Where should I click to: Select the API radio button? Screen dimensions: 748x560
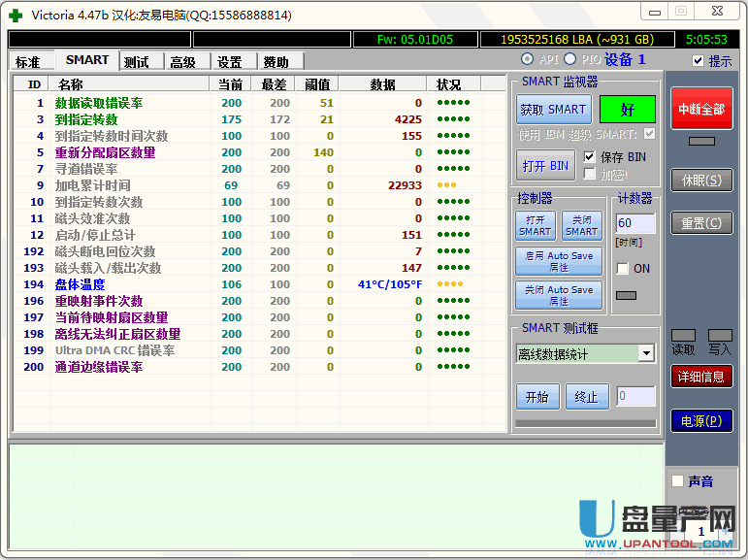pos(527,60)
